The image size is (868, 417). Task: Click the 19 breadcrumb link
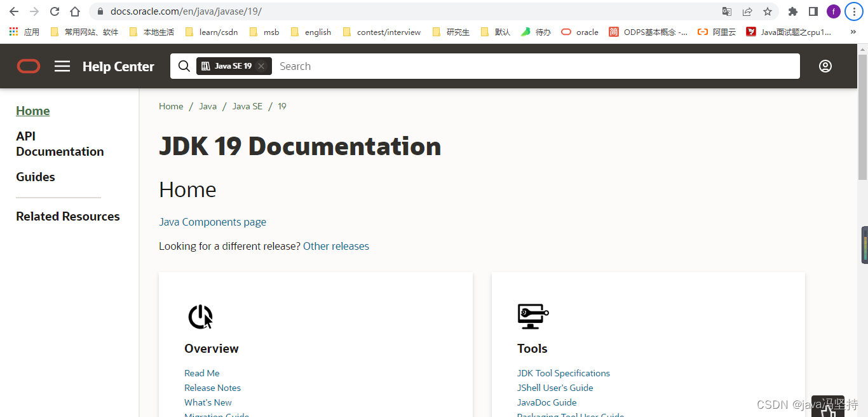click(x=282, y=106)
